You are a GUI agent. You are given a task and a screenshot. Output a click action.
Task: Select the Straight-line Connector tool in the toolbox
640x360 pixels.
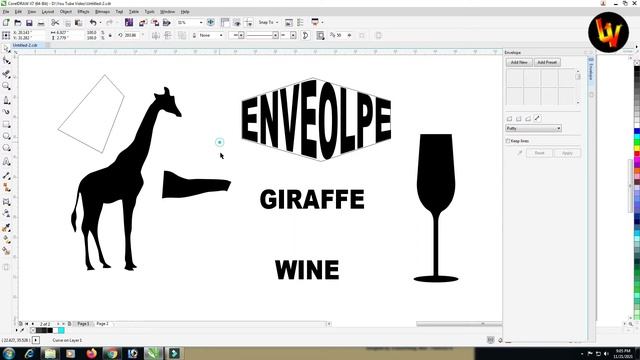pyautogui.click(x=7, y=187)
